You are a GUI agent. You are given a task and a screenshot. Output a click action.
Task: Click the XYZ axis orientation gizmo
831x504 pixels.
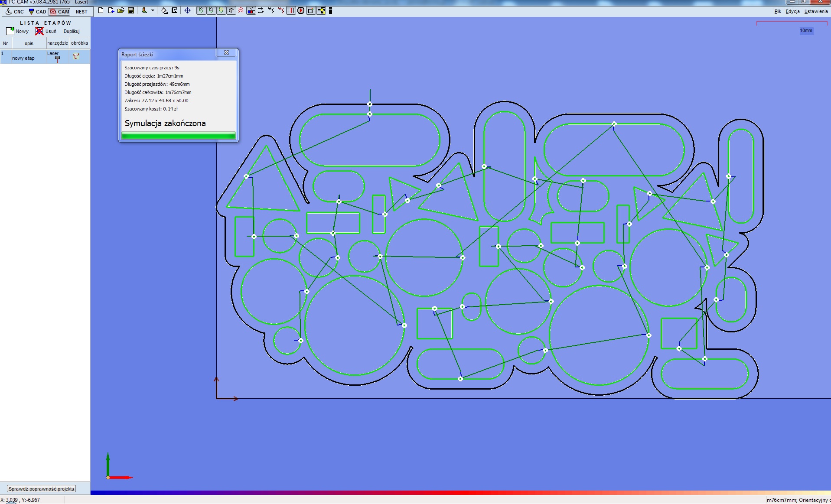[x=119, y=466]
